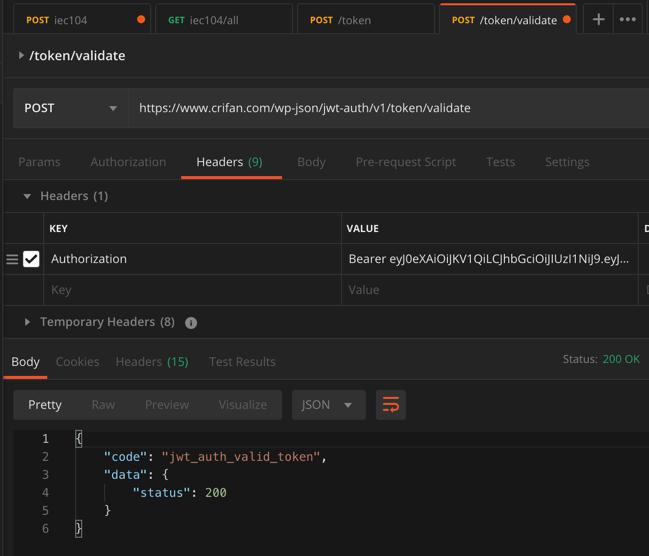This screenshot has width=649, height=556.
Task: Switch to Preview response view
Action: tap(167, 405)
